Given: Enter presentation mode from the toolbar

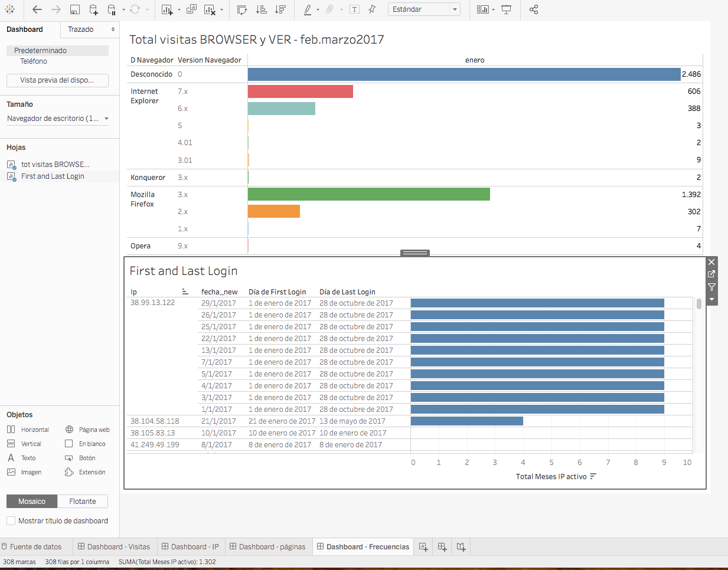Looking at the screenshot, I should click(x=507, y=9).
